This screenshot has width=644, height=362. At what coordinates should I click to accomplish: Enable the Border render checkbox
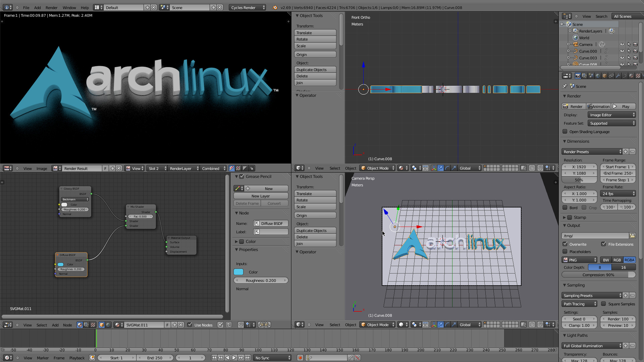coord(565,207)
